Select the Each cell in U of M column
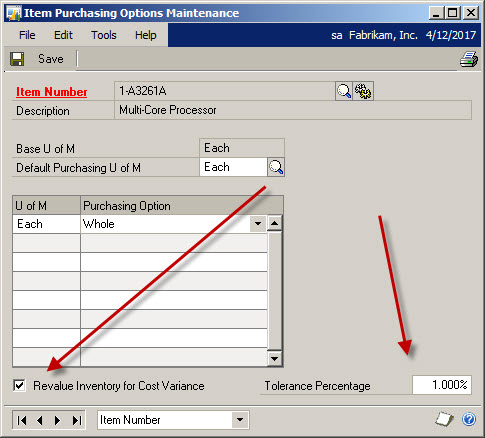 [46, 224]
